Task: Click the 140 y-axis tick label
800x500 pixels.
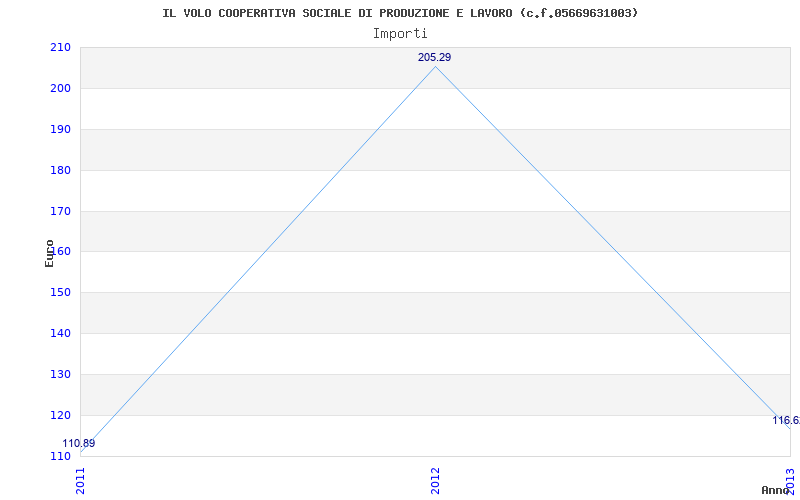Action: (60, 333)
